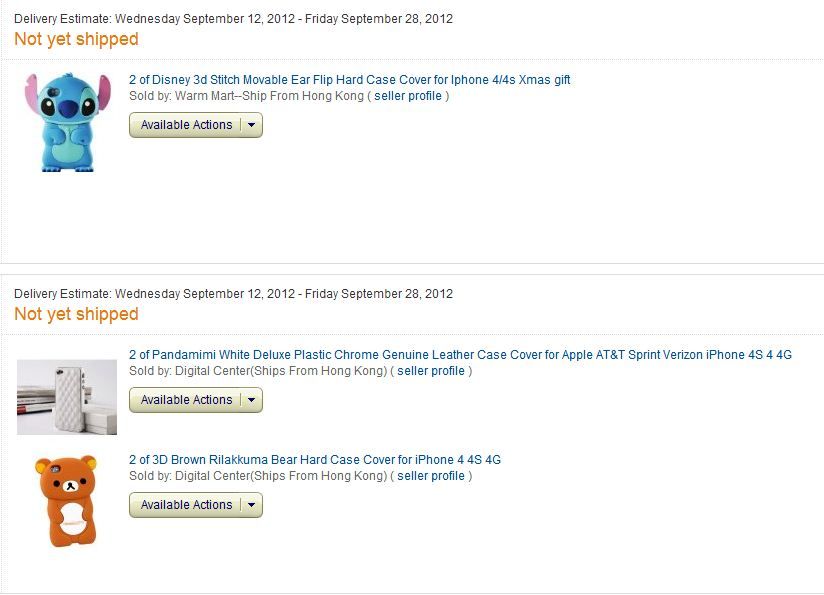
Task: Expand the dropdown arrow for Stitch case actions
Action: coord(252,125)
